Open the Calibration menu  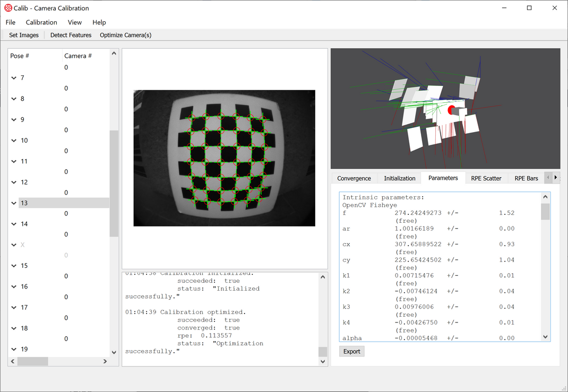click(x=41, y=22)
